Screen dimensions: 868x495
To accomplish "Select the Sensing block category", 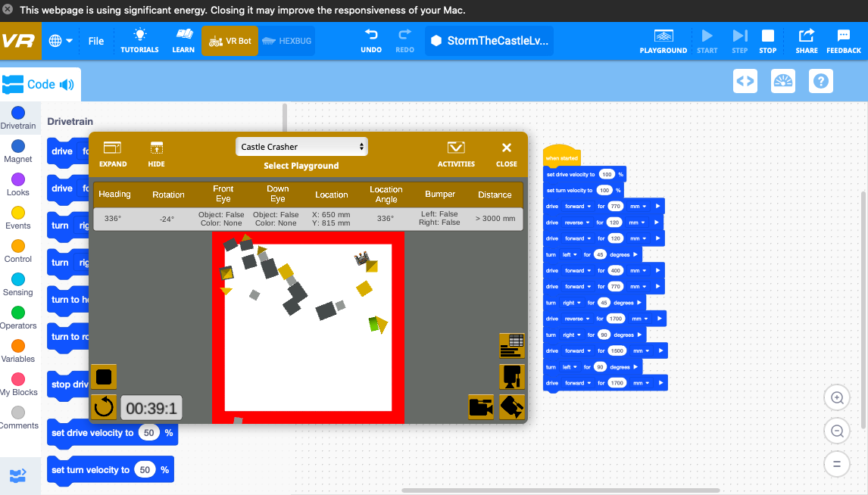I will pyautogui.click(x=18, y=285).
